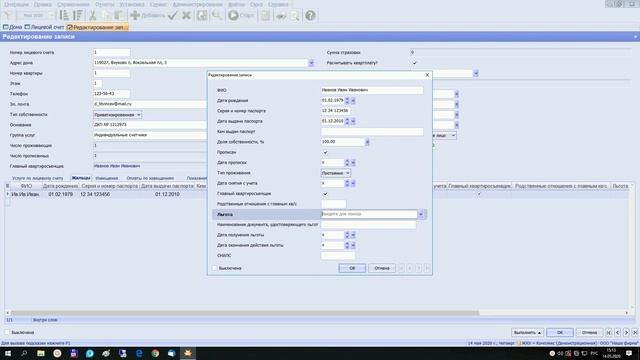Open the Дата выдачи паспорта calendar dropdown
Screen dimensions: 640x360
(x=353, y=121)
